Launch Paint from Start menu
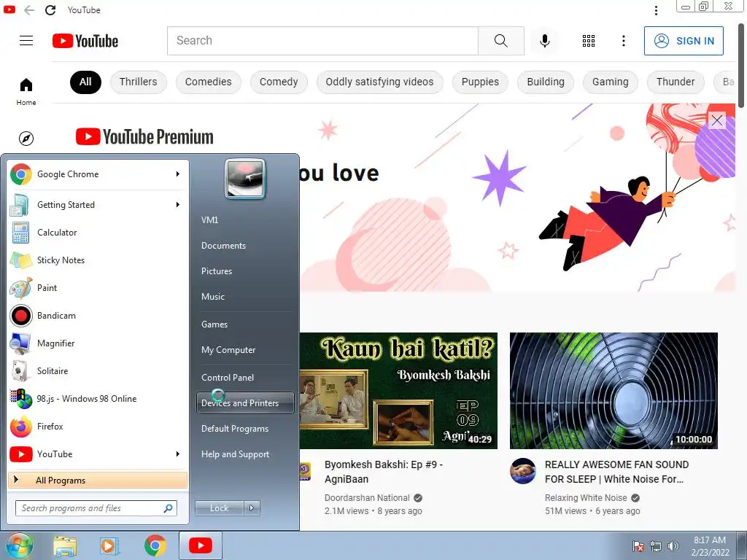 (98, 287)
